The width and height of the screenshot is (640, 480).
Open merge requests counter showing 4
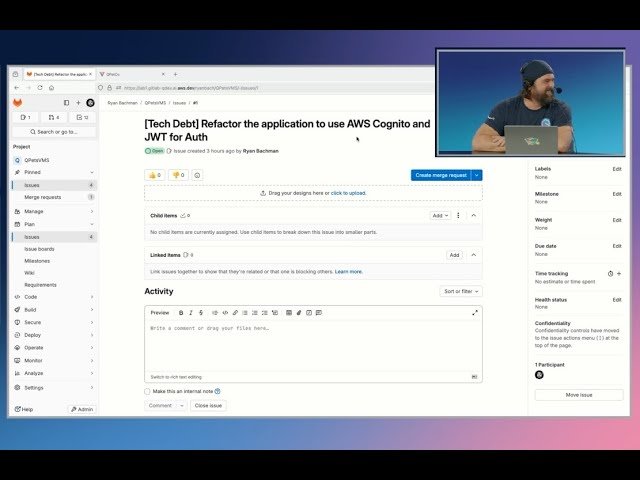[54, 118]
